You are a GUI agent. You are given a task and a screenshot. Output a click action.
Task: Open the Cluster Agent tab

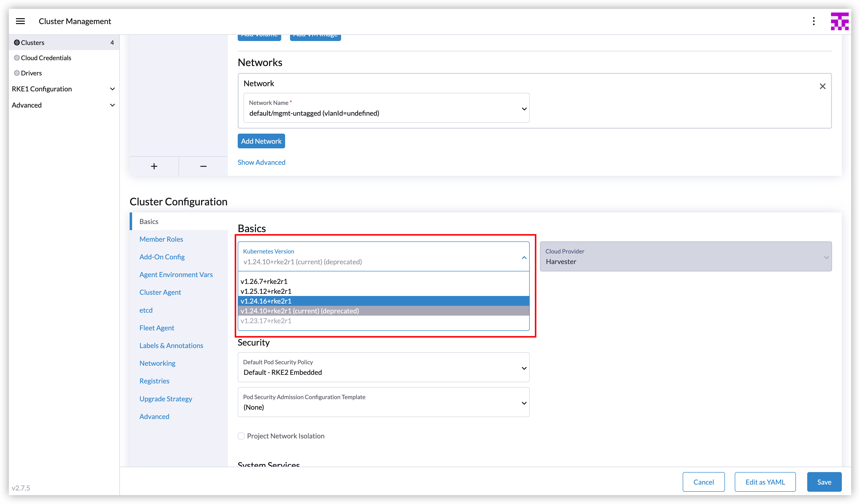[x=179, y=293]
